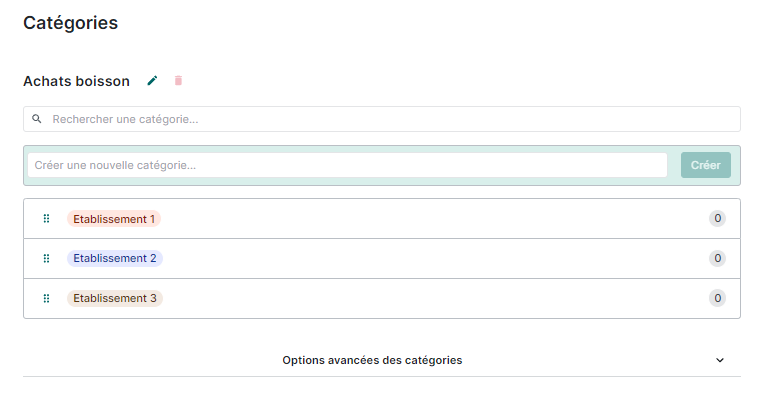Select the beige Etablissement 3 tag
This screenshot has height=409, width=768.
click(x=115, y=298)
